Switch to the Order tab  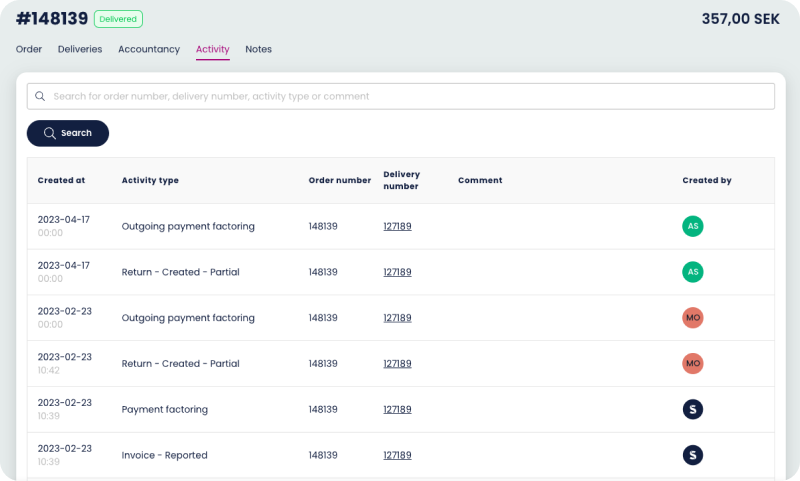tap(29, 49)
